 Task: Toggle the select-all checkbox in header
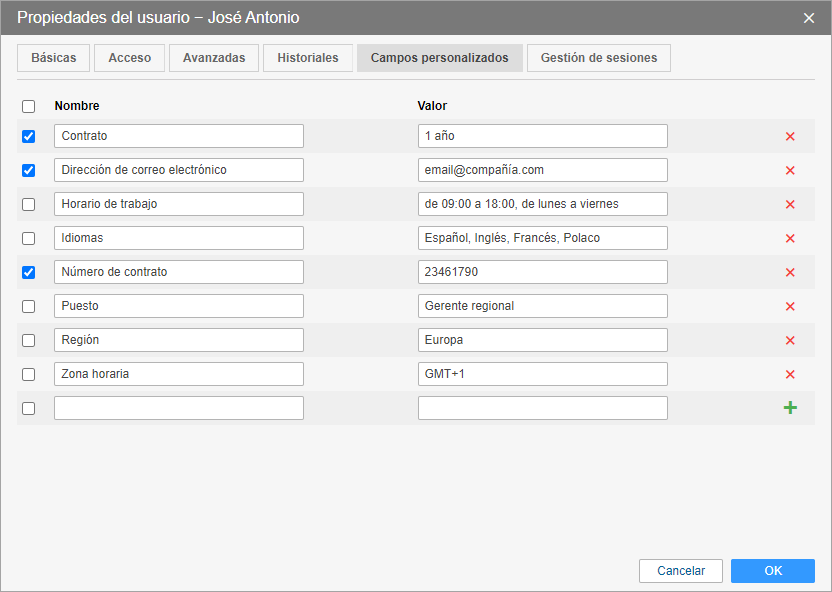(x=28, y=106)
